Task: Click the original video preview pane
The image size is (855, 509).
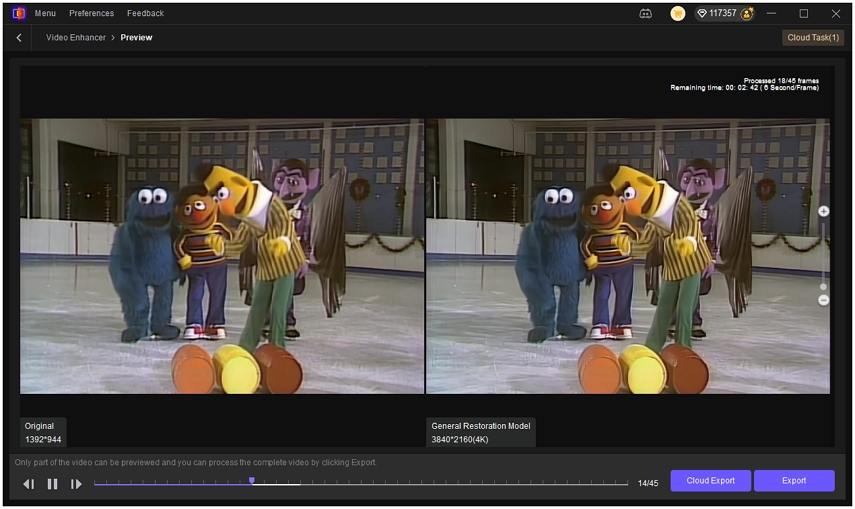Action: point(222,256)
